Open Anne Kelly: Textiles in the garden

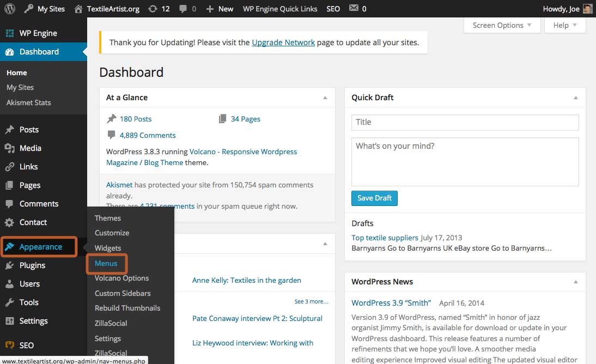click(x=247, y=280)
